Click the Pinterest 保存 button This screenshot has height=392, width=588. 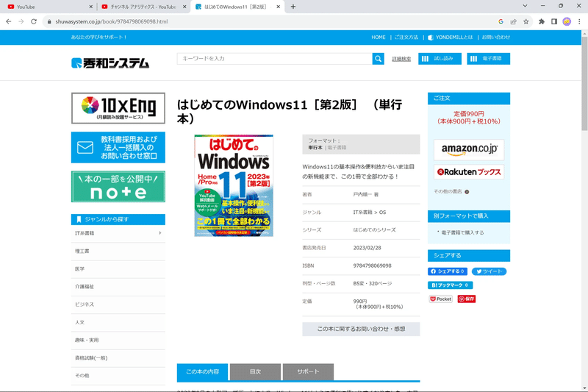[x=467, y=299]
